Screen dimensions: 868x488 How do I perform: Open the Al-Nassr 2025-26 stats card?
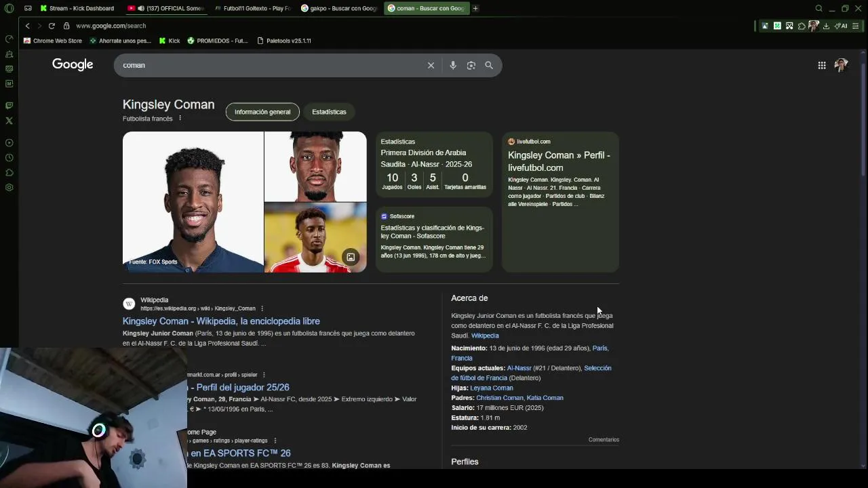click(x=434, y=165)
